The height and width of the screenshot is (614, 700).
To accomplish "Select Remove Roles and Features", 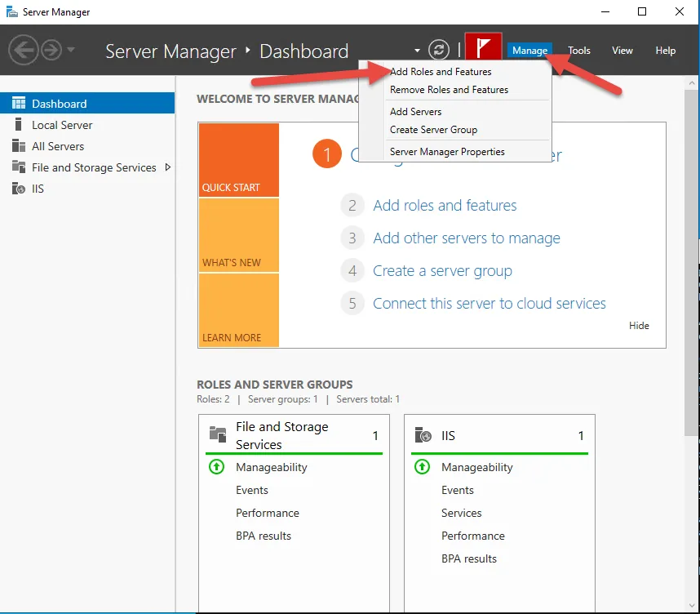I will coord(449,90).
